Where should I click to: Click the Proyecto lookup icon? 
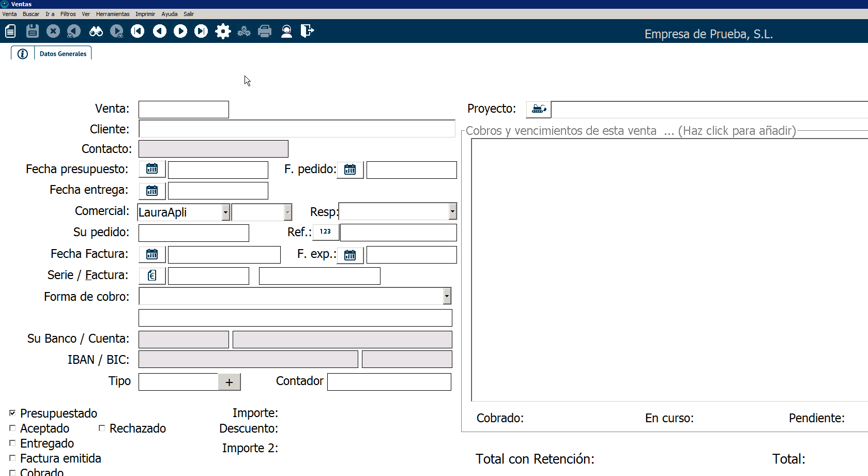click(539, 109)
